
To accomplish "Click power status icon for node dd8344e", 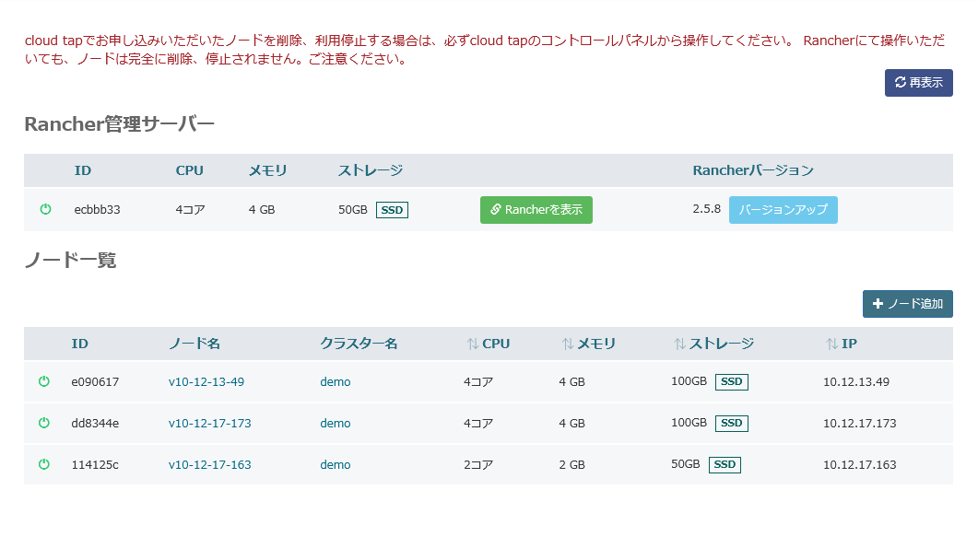I will 44,423.
